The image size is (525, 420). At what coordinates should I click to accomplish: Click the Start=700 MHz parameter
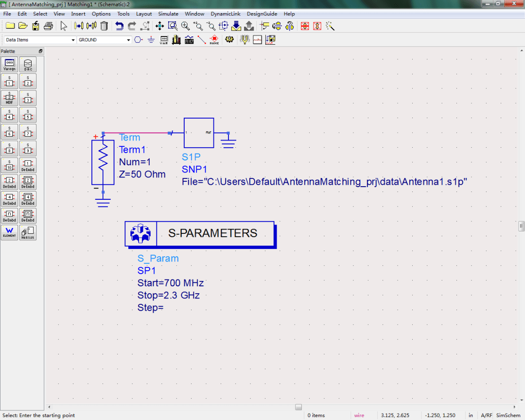click(171, 283)
